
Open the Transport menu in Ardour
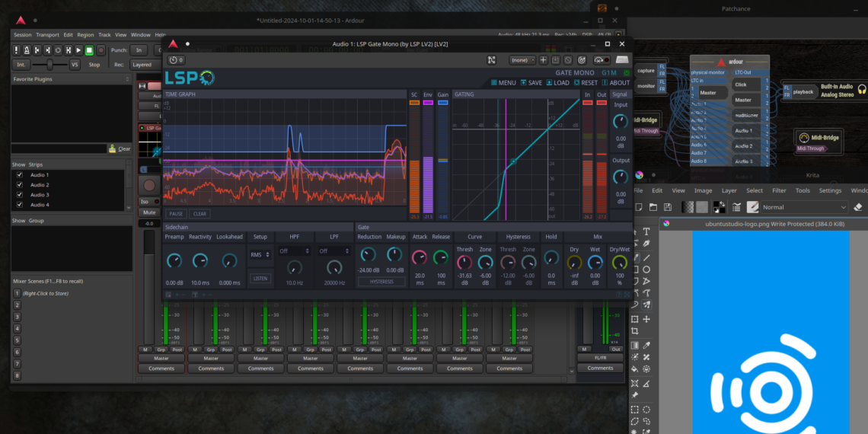[47, 35]
